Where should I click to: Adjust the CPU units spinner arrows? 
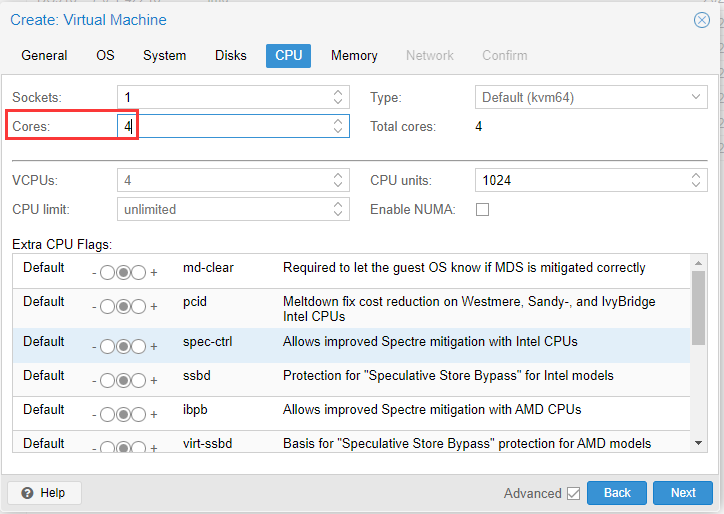(x=696, y=181)
